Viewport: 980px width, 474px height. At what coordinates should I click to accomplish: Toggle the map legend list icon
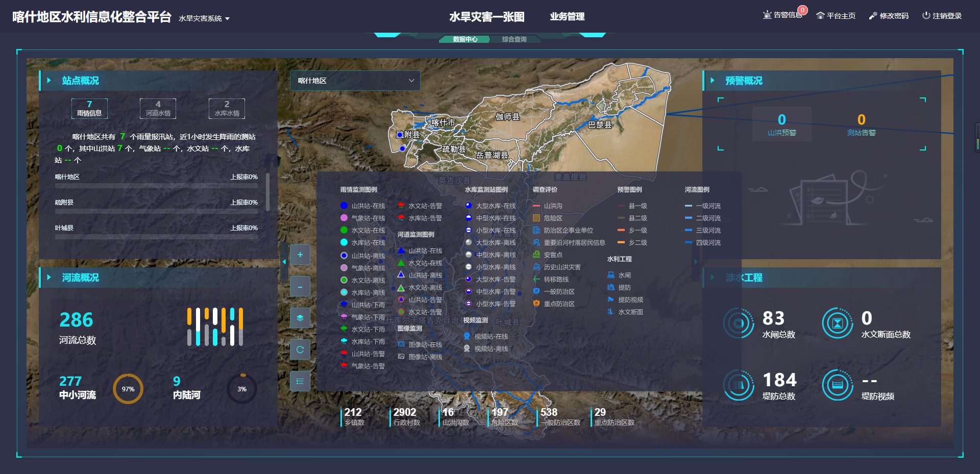click(x=300, y=381)
